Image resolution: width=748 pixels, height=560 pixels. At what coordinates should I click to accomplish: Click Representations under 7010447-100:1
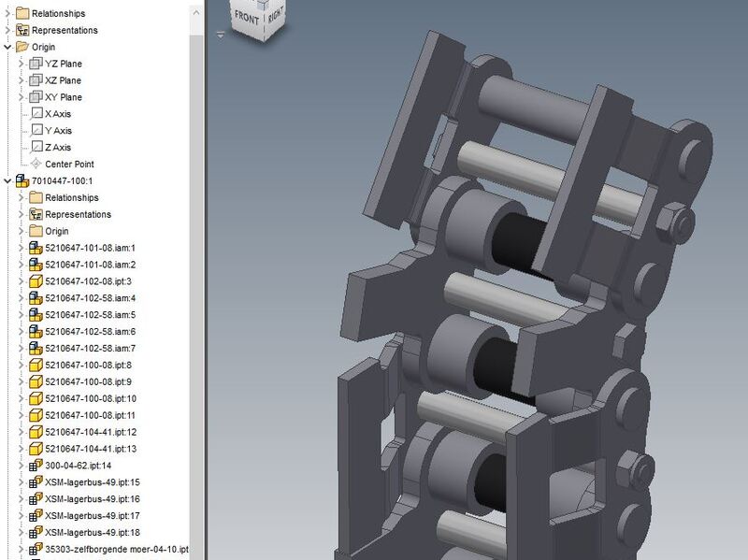point(78,214)
